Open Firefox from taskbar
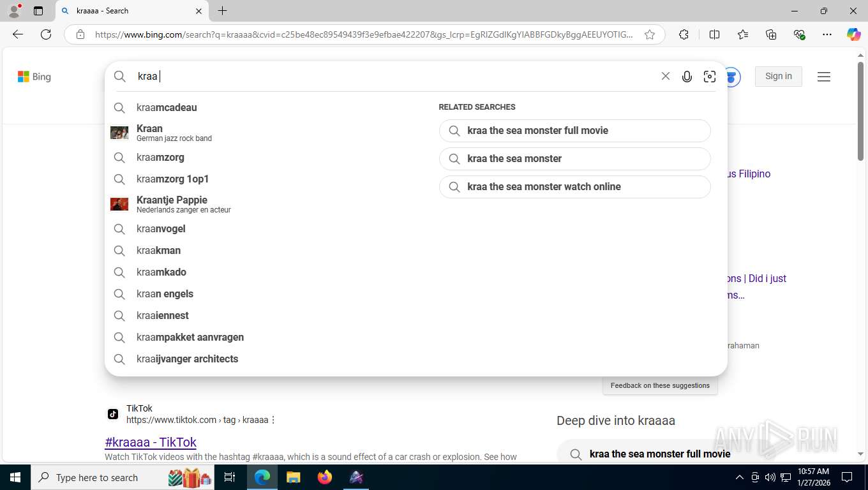The height and width of the screenshot is (490, 868). (325, 477)
